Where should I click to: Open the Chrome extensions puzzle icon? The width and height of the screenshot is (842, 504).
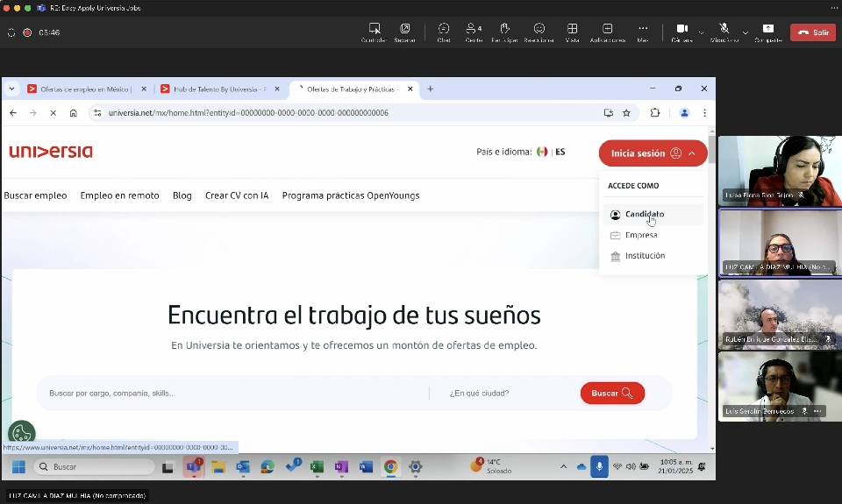tap(655, 113)
